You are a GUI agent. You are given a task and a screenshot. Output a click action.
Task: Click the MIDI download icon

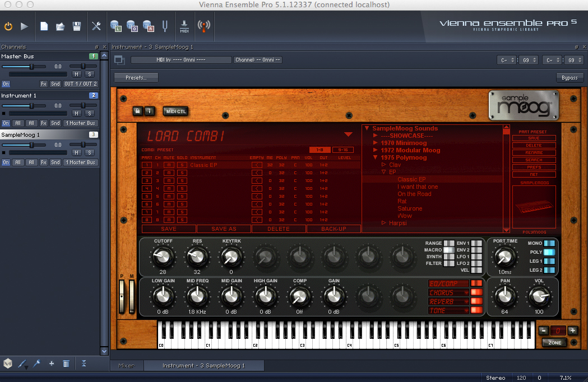(184, 26)
